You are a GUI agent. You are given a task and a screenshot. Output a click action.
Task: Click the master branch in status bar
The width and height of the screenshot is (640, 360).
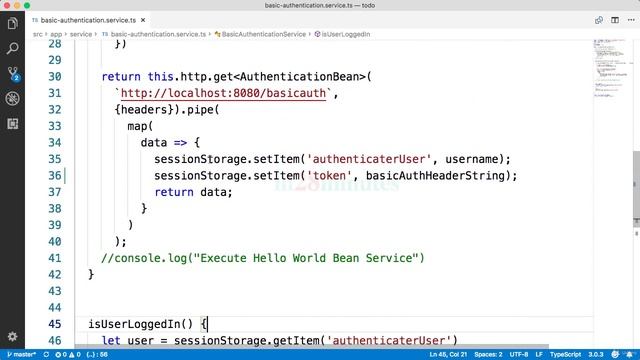21,354
